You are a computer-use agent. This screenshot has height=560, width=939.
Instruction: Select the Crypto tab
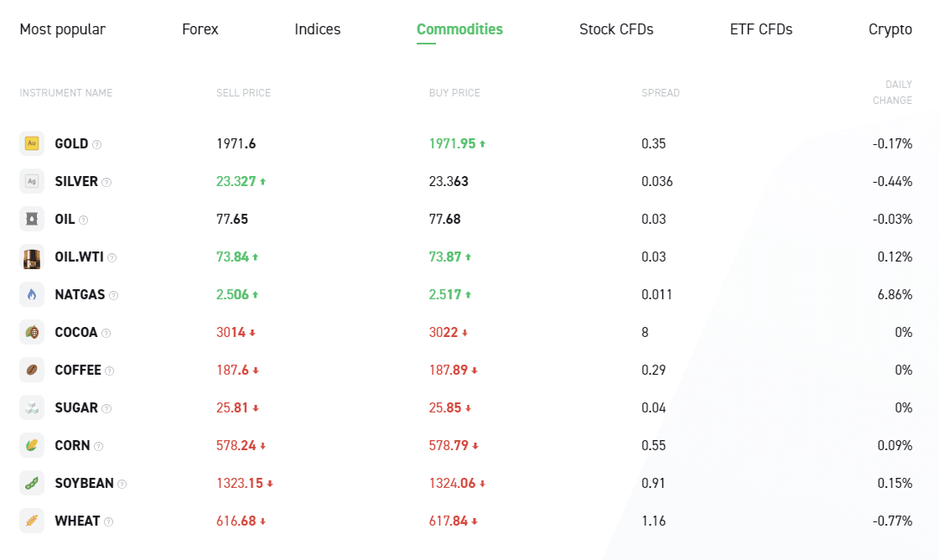pos(890,29)
